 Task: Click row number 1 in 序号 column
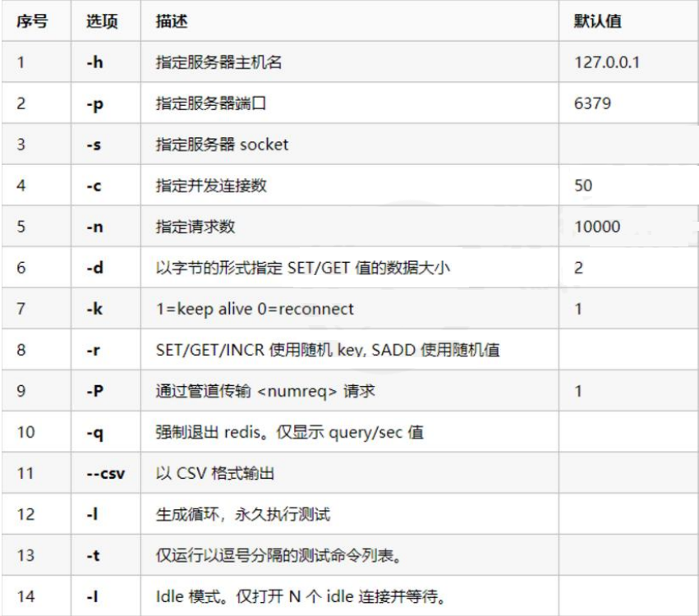click(21, 62)
